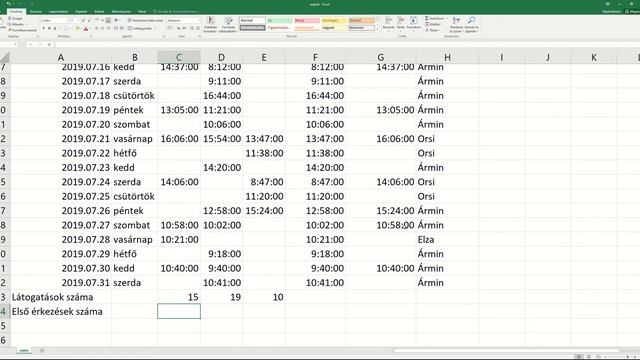Switch to the Véleményezés ribbon tab

point(121,11)
